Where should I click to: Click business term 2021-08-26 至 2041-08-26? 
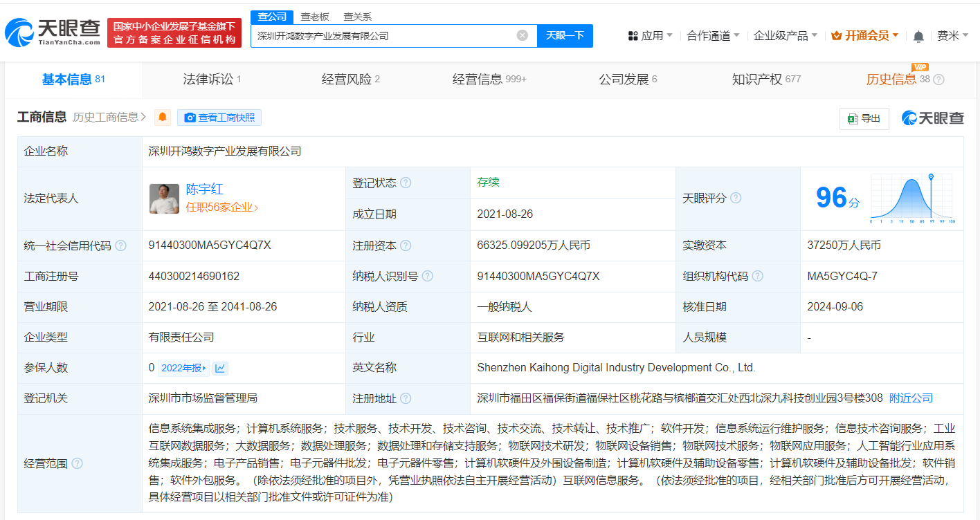click(x=212, y=306)
